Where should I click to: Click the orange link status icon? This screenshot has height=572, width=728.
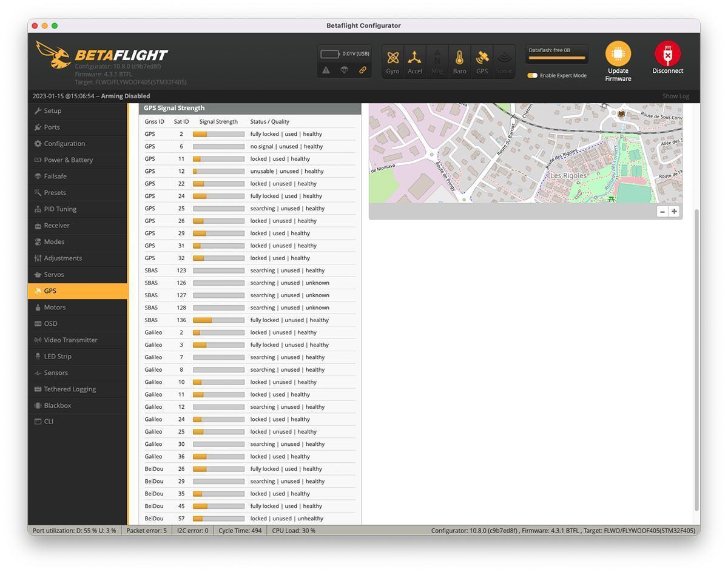coord(362,70)
